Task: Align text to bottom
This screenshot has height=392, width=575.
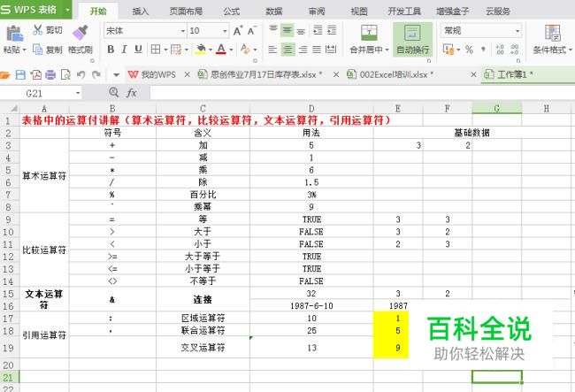Action: click(x=301, y=31)
